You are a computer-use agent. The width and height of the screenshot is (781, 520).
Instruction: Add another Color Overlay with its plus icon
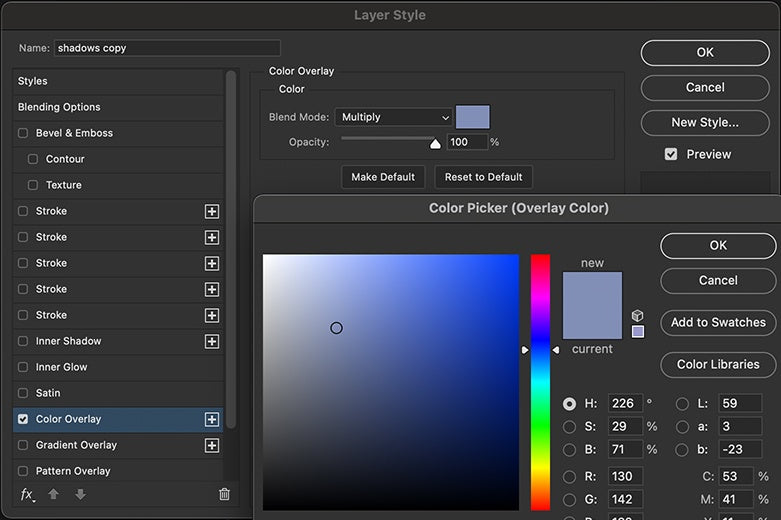[x=212, y=419]
